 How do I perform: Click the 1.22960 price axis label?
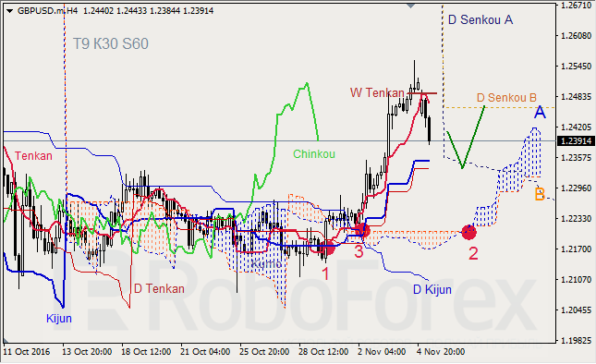point(577,188)
